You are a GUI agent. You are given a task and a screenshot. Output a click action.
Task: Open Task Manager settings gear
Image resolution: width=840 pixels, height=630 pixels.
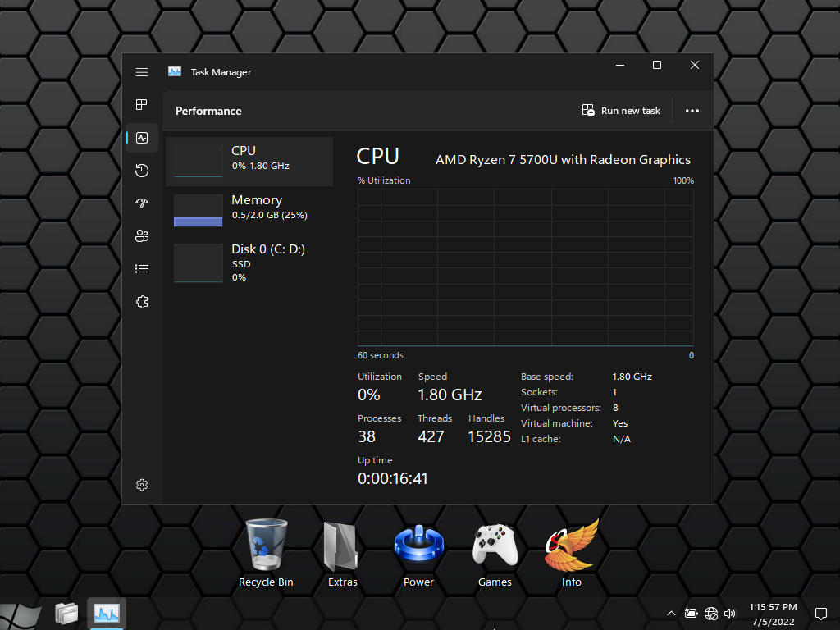(x=141, y=485)
